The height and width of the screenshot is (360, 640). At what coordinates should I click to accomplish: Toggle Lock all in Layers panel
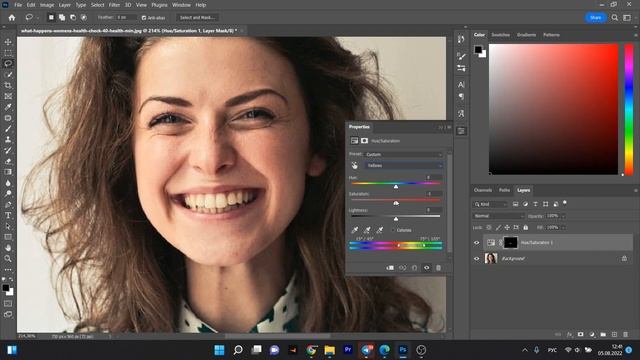[x=526, y=227]
